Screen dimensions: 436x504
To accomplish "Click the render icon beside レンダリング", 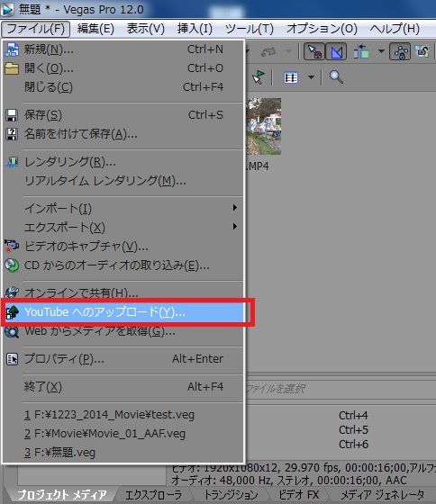I will (x=13, y=162).
